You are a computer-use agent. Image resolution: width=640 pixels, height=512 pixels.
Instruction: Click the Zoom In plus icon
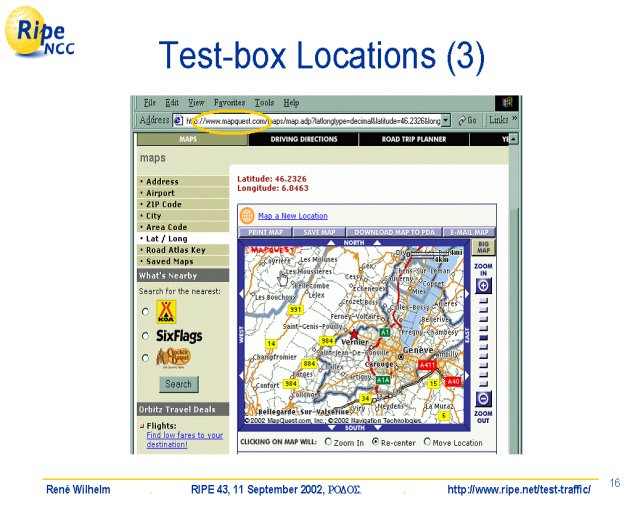coord(483,285)
